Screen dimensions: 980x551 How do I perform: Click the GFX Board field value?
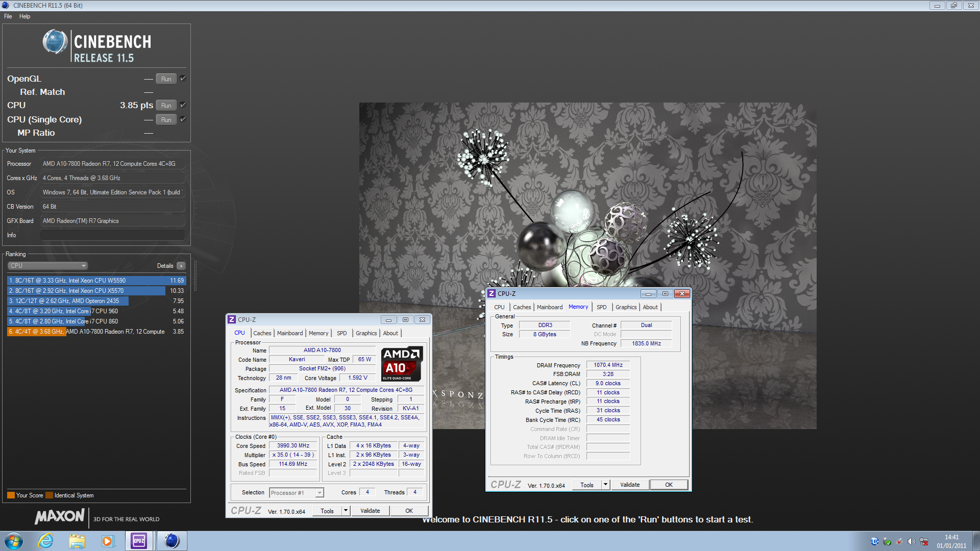113,221
